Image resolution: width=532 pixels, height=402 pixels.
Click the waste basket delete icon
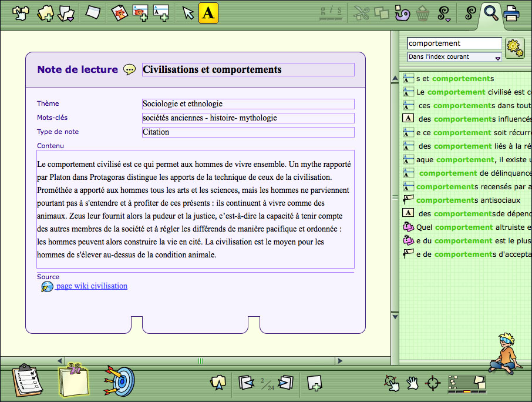click(423, 14)
